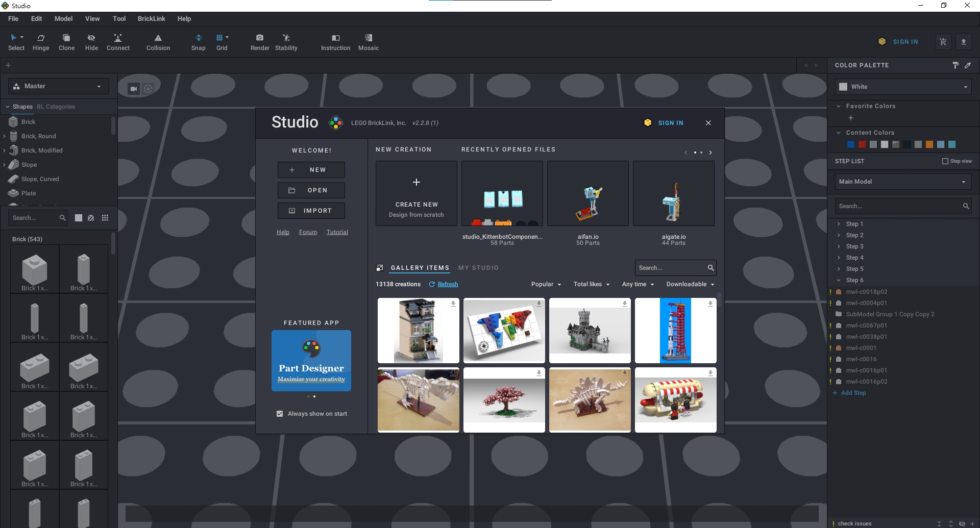This screenshot has width=980, height=528.
Task: Open the Stability checker
Action: point(286,42)
